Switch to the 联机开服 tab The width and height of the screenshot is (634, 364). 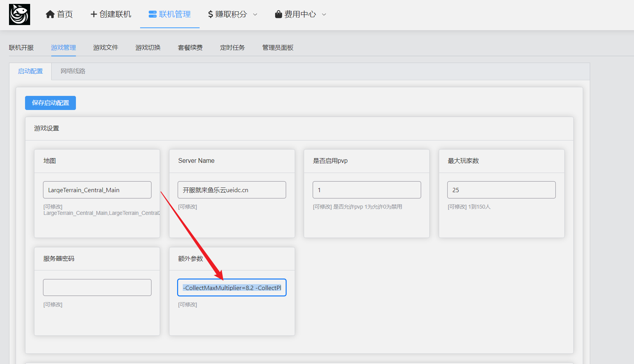[x=22, y=48]
